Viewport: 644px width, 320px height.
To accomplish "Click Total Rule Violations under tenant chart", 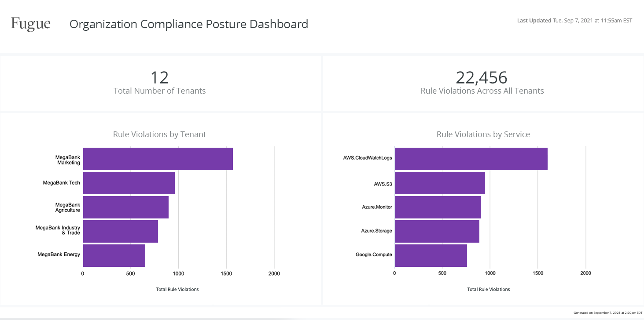I will click(x=177, y=289).
